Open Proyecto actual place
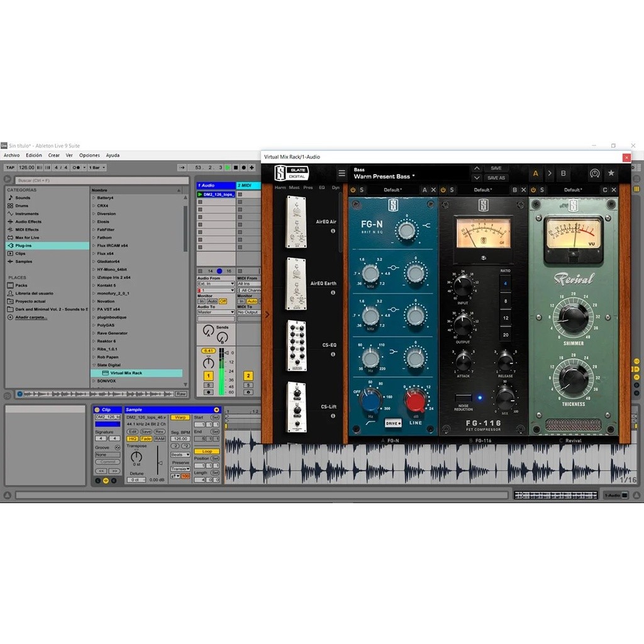 [x=30, y=301]
